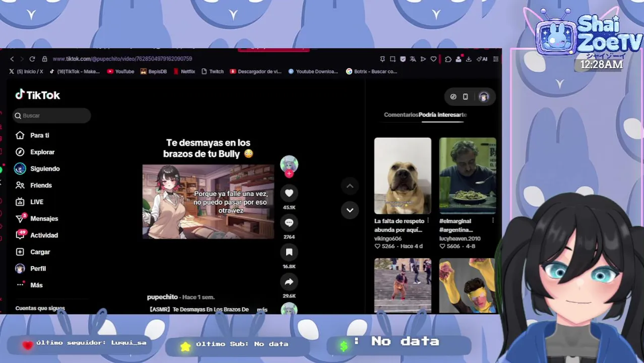Click the translate page icon
Image resolution: width=644 pixels, height=363 pixels.
coord(413,59)
